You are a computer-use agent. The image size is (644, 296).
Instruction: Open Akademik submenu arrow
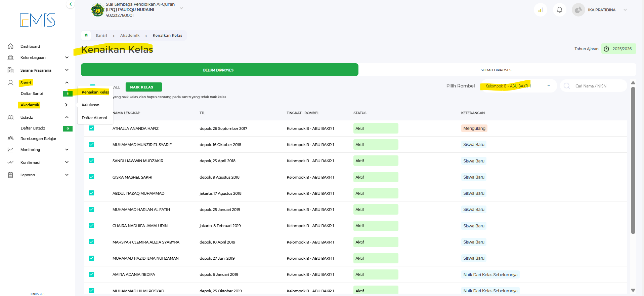click(67, 105)
